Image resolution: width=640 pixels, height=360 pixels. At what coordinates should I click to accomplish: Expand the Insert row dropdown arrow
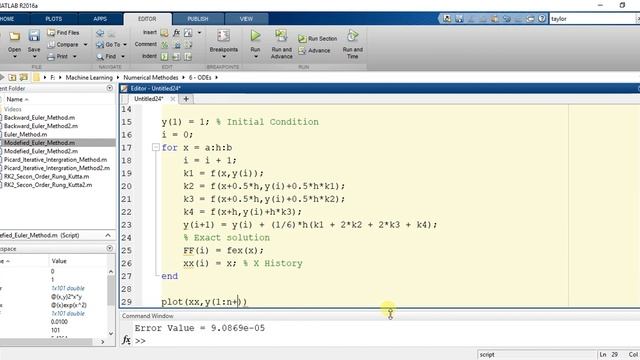(200, 33)
